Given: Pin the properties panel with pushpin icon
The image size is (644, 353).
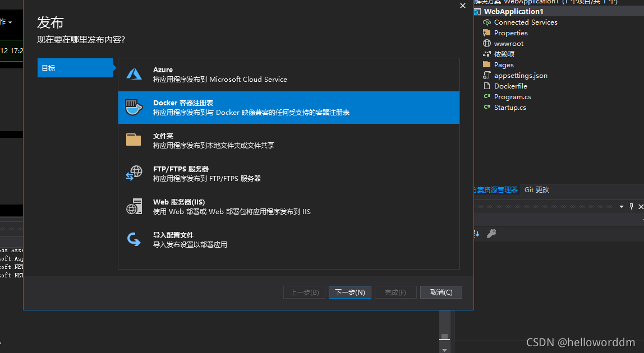Looking at the screenshot, I should pos(631,206).
